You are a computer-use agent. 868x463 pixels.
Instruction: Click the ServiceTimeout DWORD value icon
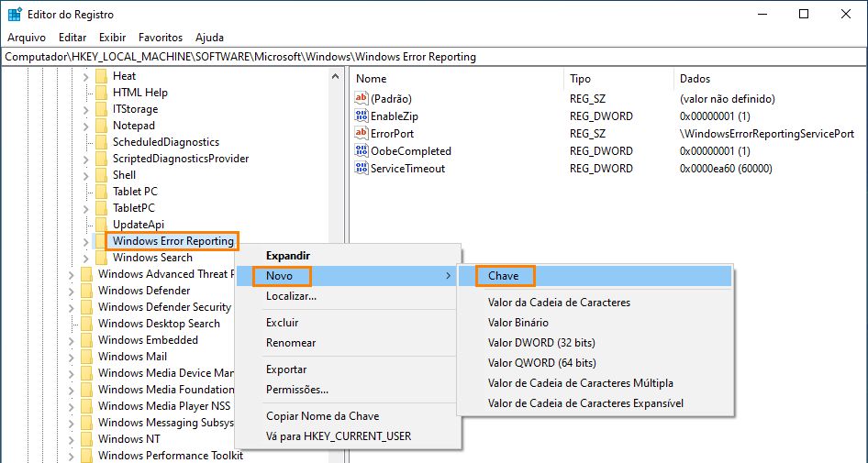361,168
